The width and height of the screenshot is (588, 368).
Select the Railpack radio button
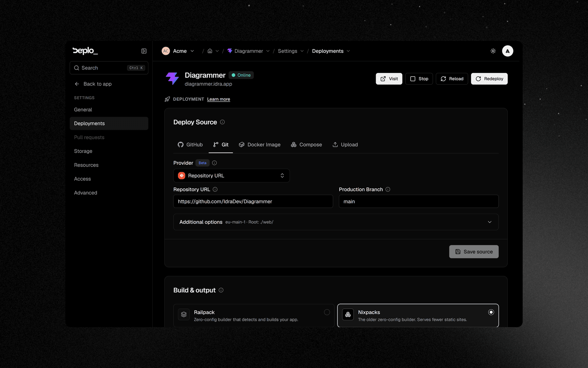(x=327, y=312)
